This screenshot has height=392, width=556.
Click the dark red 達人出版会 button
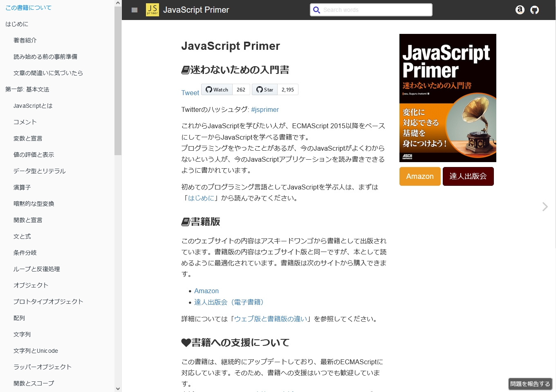click(x=468, y=176)
